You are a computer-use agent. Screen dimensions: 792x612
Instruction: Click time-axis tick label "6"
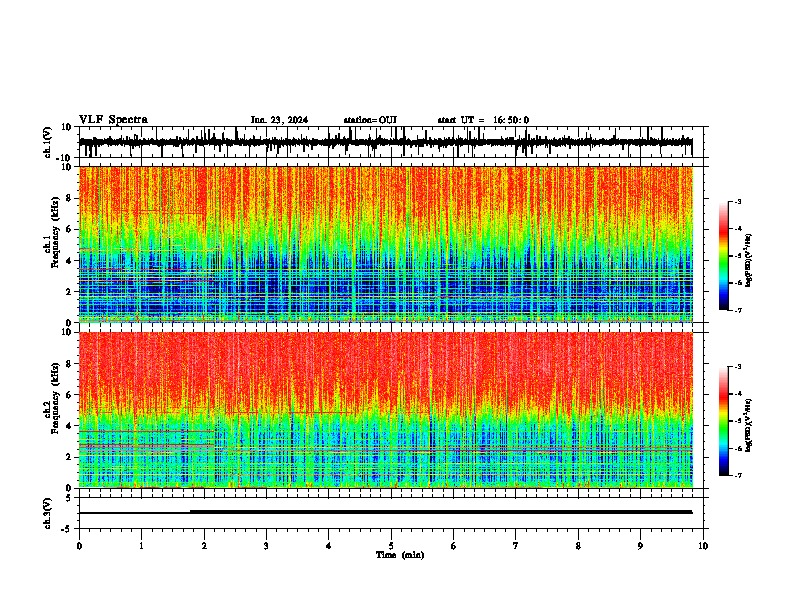pos(454,546)
